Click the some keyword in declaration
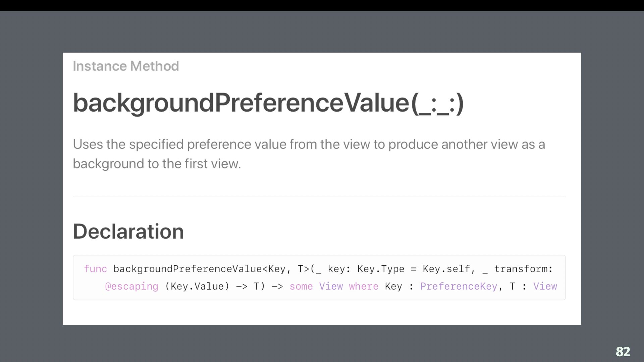The height and width of the screenshot is (362, 644). point(301,286)
